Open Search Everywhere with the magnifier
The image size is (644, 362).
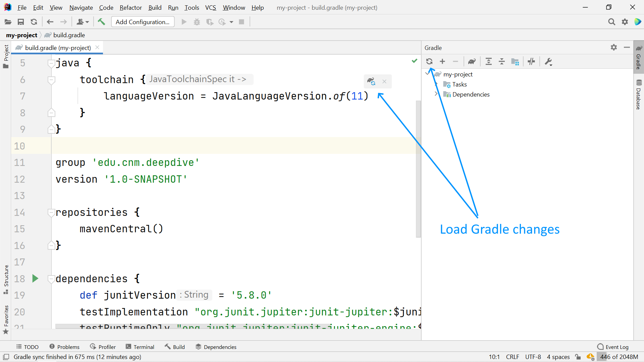pyautogui.click(x=612, y=21)
